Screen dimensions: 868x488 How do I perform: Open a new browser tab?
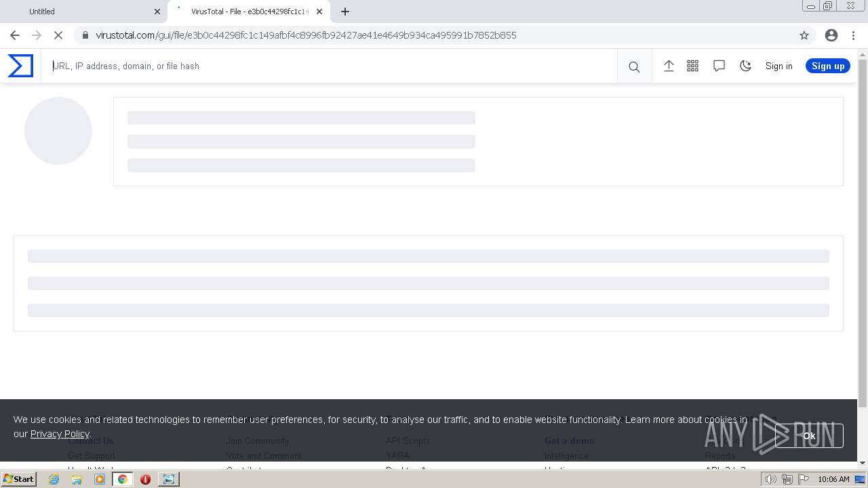[345, 12]
